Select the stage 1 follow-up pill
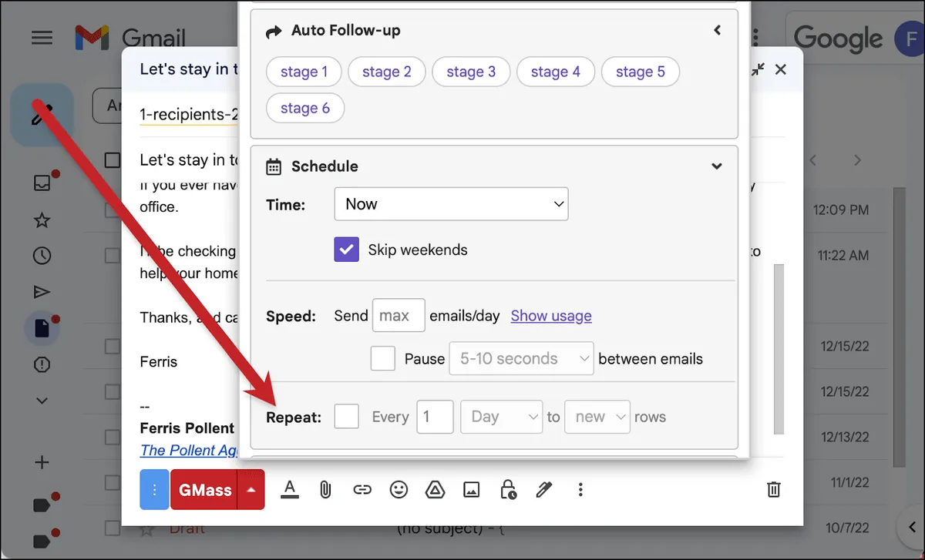 pyautogui.click(x=304, y=72)
